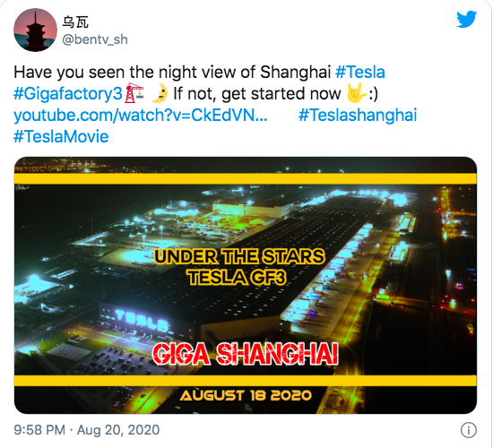
Task: Click the construction crane emoji
Action: [x=134, y=93]
